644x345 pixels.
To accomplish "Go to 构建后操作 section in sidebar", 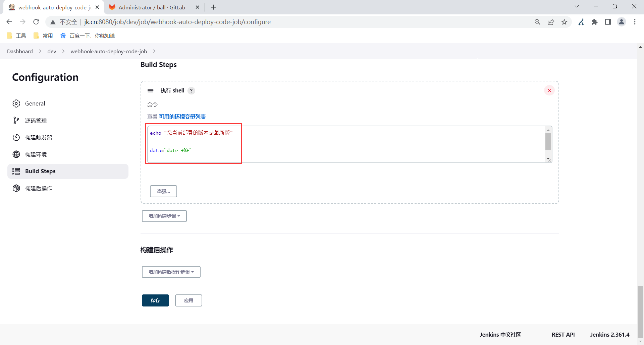I will [68, 188].
